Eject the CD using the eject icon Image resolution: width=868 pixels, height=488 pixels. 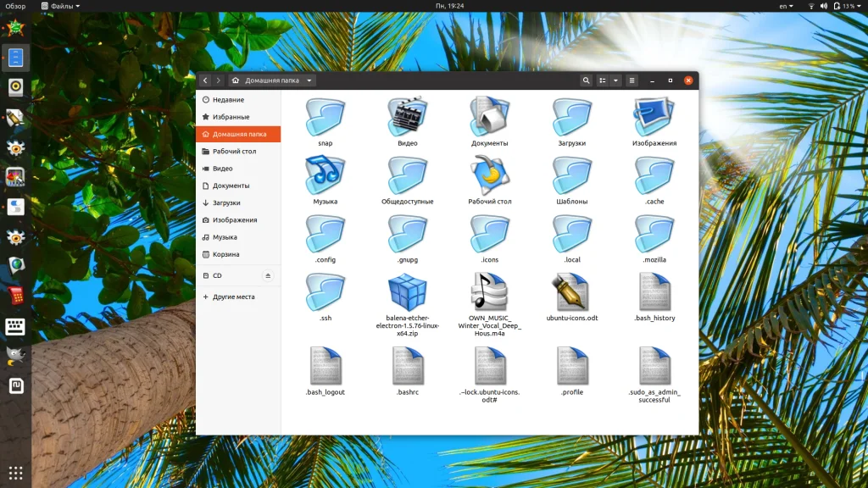pos(269,276)
